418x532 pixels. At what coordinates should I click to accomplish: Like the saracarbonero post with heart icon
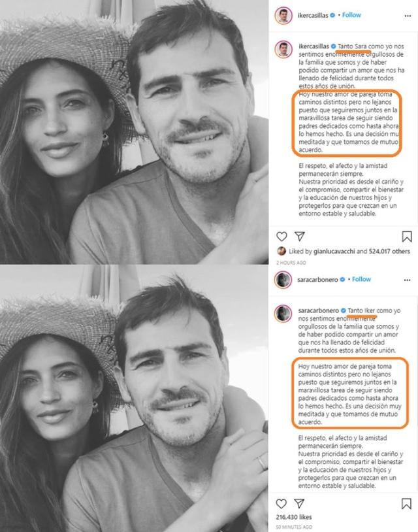pyautogui.click(x=281, y=503)
